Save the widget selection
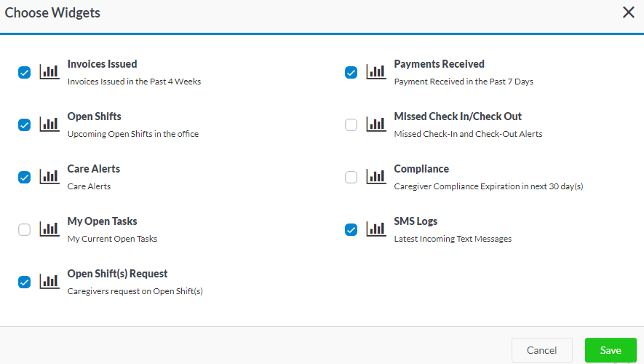Viewport: 644px width, 364px height. (x=611, y=350)
